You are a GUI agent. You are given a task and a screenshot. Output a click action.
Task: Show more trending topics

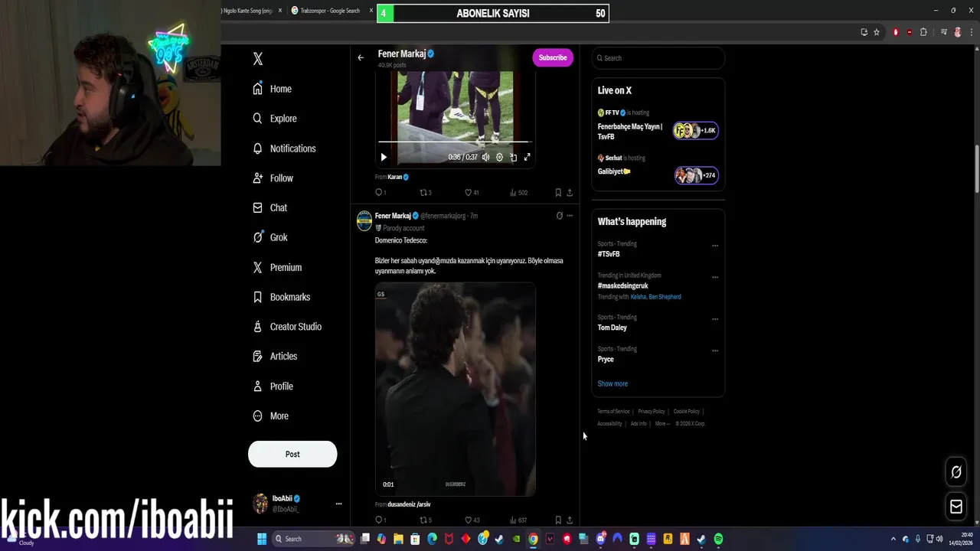(612, 383)
